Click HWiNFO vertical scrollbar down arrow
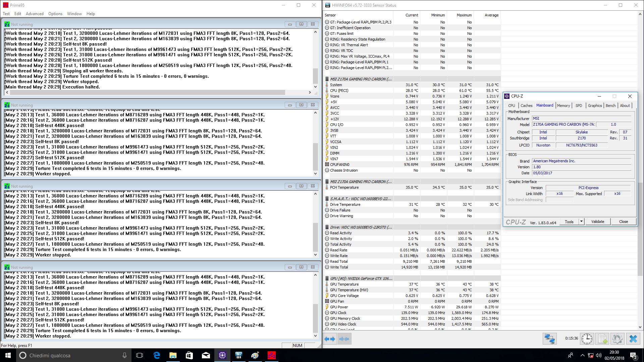The height and width of the screenshot is (362, 644). point(640,327)
